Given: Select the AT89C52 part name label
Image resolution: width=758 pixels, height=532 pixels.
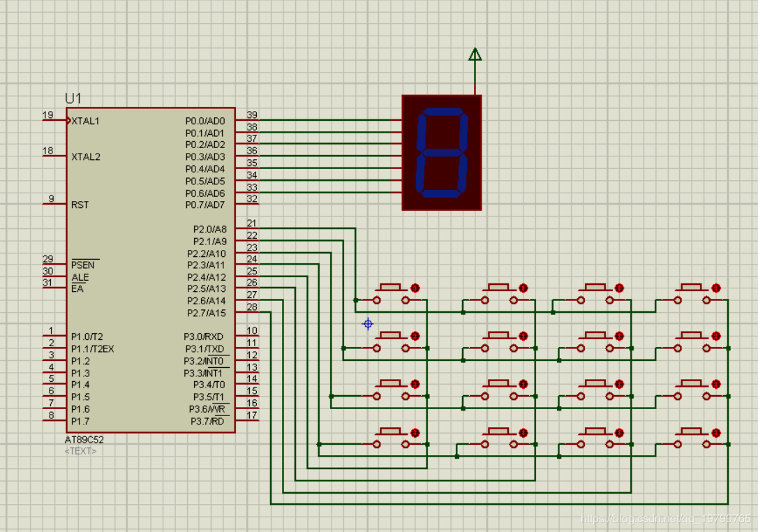Looking at the screenshot, I should tap(84, 440).
